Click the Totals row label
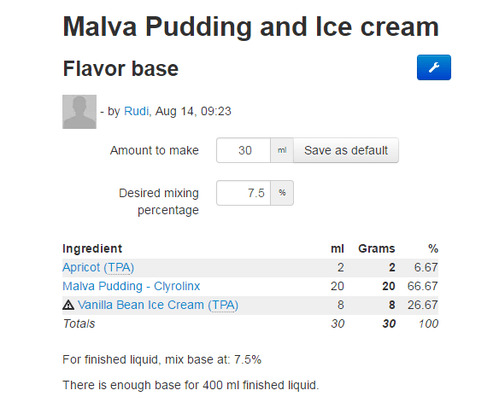This screenshot has width=499, height=402. pos(79,324)
